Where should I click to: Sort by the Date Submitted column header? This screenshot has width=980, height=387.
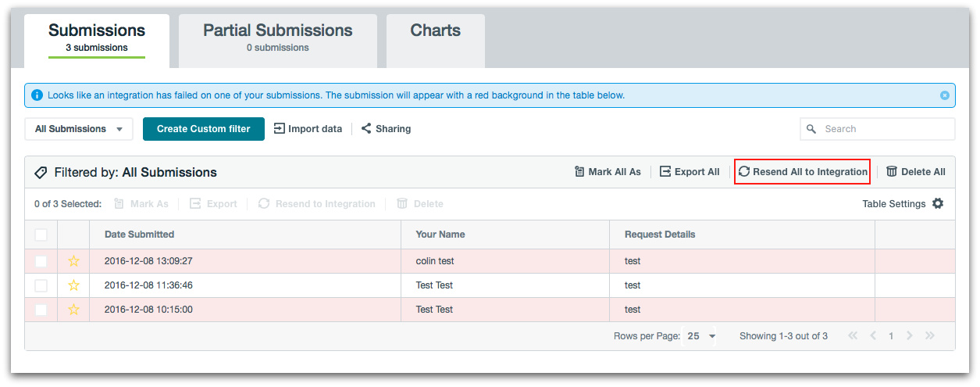pyautogui.click(x=139, y=235)
